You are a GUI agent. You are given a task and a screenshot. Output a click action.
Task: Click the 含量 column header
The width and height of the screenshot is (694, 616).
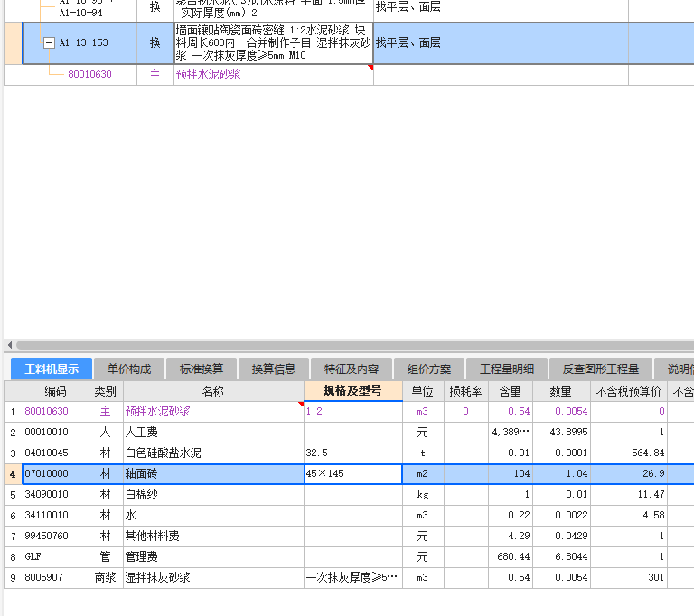coord(511,391)
